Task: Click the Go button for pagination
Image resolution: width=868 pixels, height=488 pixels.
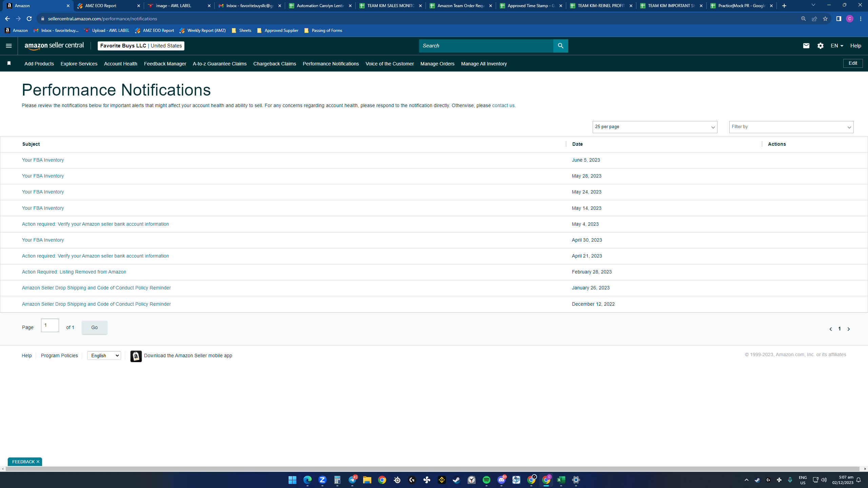Action: [x=94, y=327]
